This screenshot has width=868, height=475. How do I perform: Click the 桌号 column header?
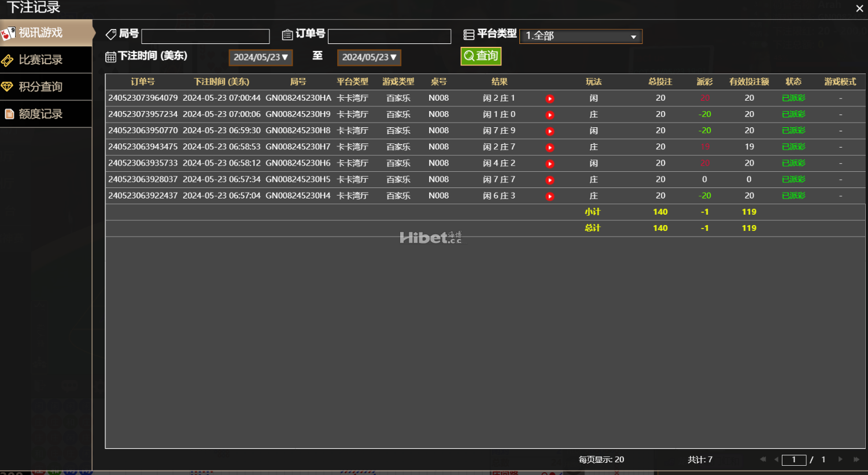click(438, 82)
